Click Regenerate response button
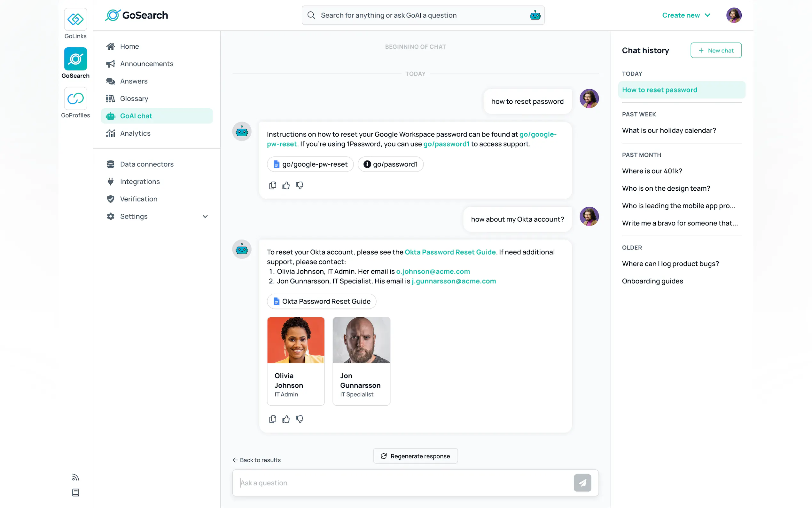This screenshot has width=812, height=508. click(x=415, y=456)
